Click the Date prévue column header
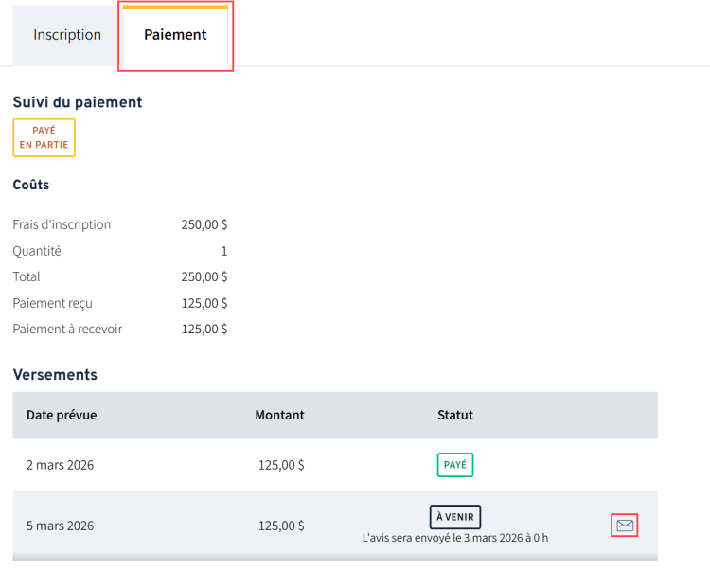The width and height of the screenshot is (710, 588). [62, 415]
